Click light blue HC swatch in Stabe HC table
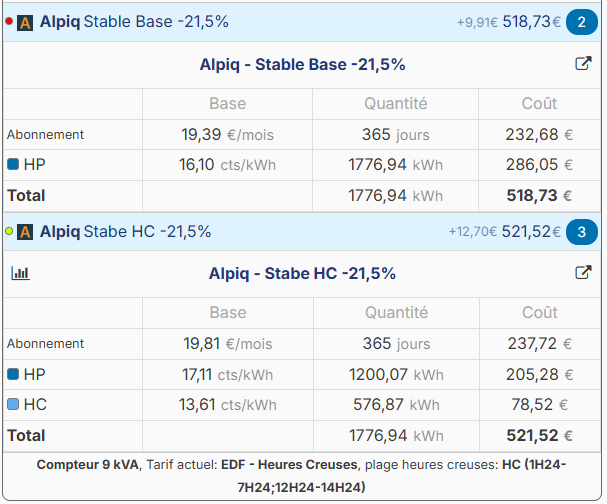Screen dimensions: 607x504 tap(13, 405)
